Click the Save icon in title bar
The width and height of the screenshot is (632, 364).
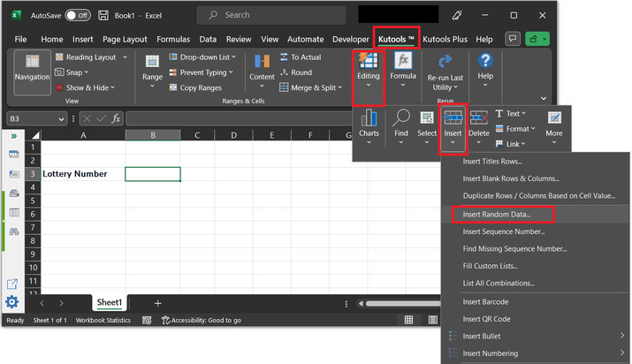tap(103, 15)
